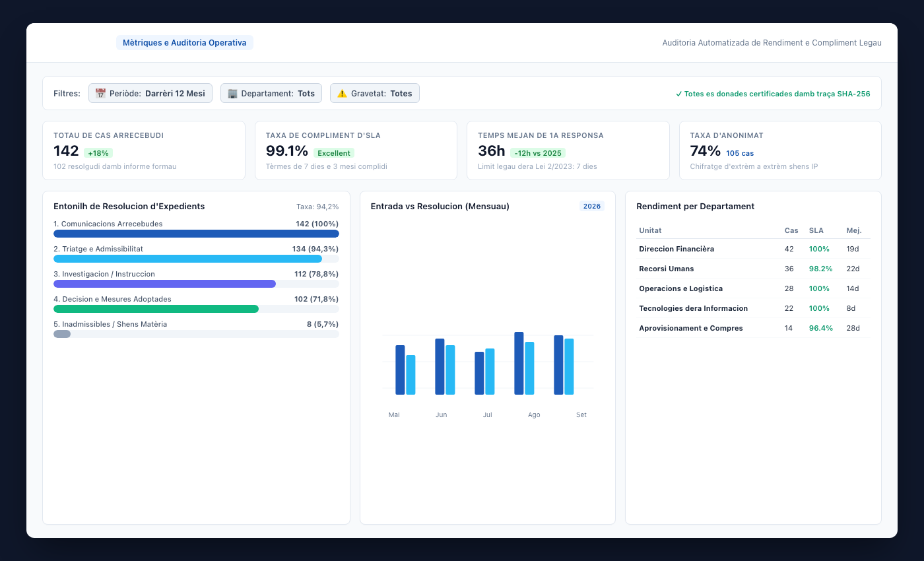The width and height of the screenshot is (924, 561).
Task: Select the Recorsi Umans table row
Action: pyautogui.click(x=753, y=269)
